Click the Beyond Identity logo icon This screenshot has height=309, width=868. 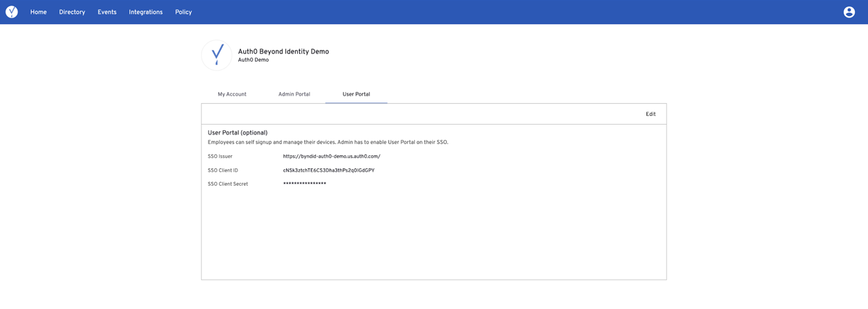pos(12,12)
